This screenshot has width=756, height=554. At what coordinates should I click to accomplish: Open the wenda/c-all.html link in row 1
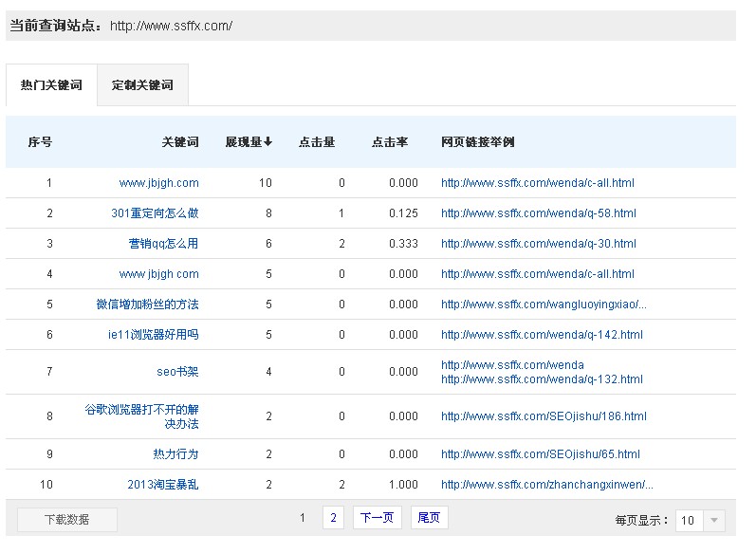pyautogui.click(x=538, y=183)
